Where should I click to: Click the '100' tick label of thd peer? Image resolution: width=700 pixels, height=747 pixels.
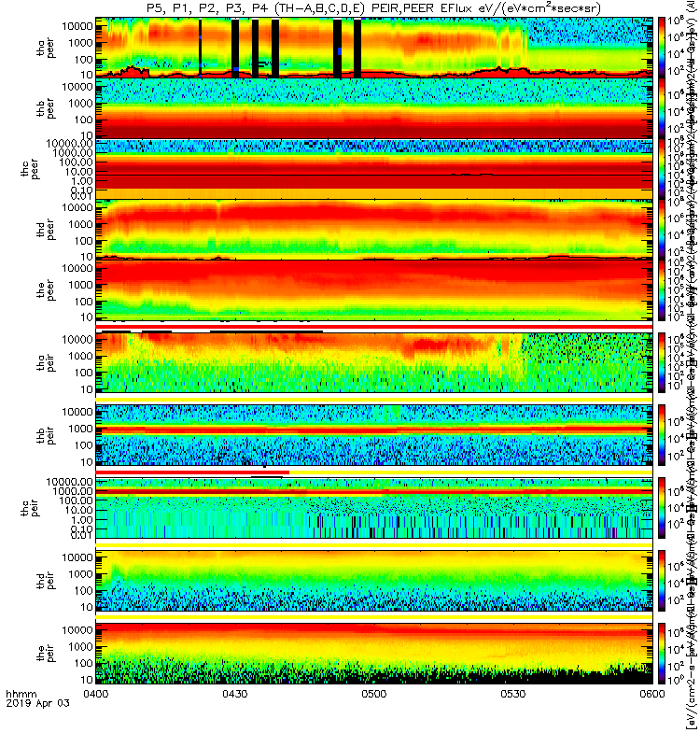tap(83, 241)
